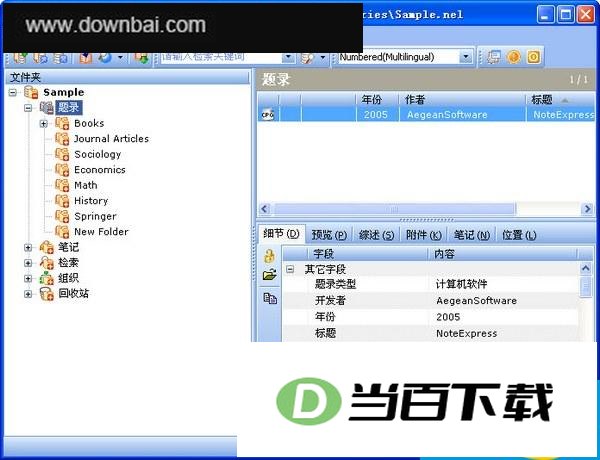This screenshot has width=600, height=460.
Task: Click the 笔记 notes node icon
Action: (x=47, y=247)
